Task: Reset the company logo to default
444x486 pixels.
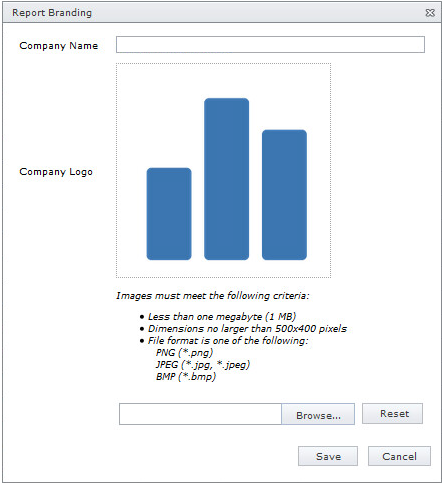Action: click(x=393, y=414)
